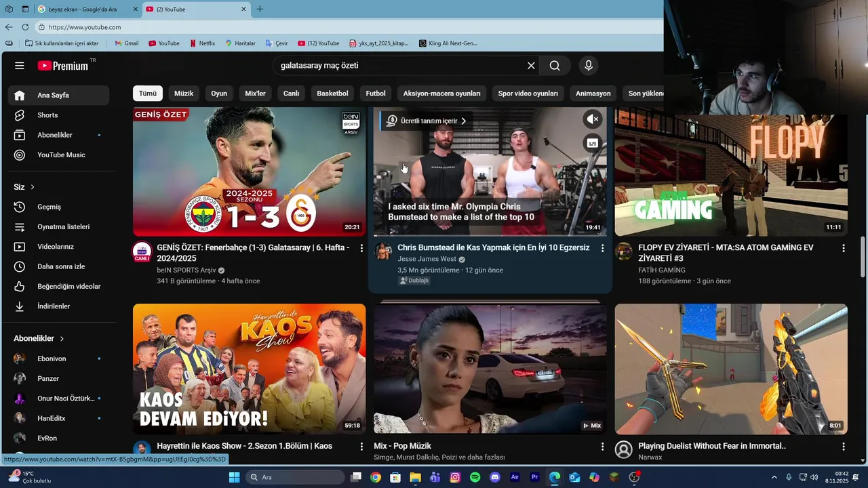Open the Netflix bookmark

(202, 43)
